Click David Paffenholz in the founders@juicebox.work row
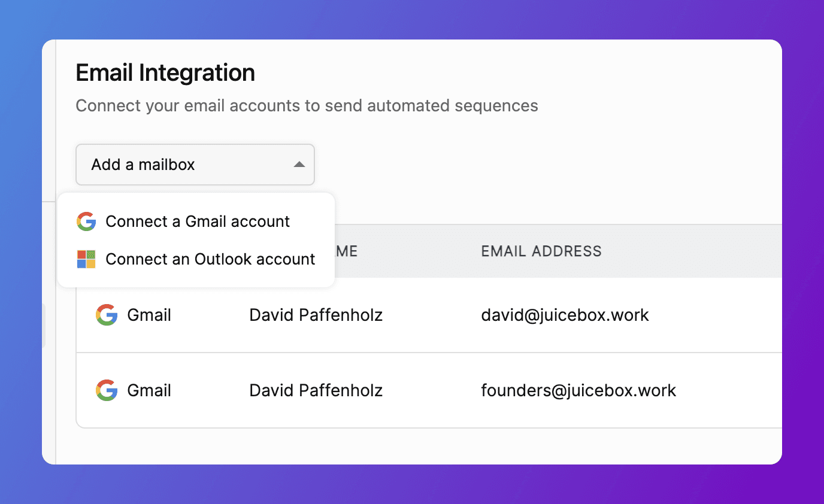This screenshot has height=504, width=824. pyautogui.click(x=316, y=390)
